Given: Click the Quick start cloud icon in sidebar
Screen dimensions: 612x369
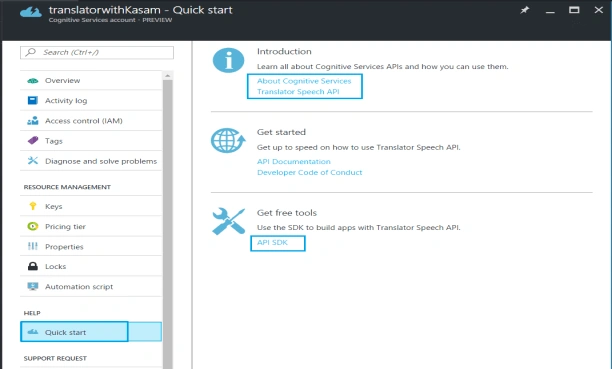Looking at the screenshot, I should (x=33, y=332).
